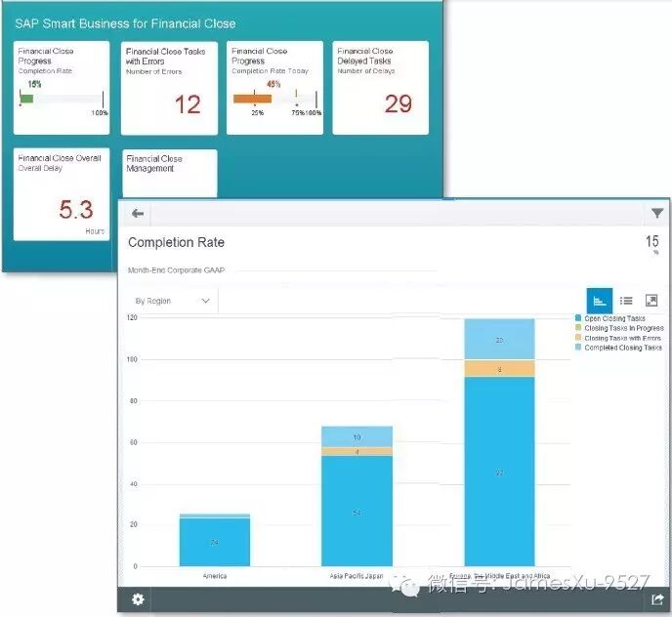This screenshot has width=672, height=617.
Task: Select Europe Middle East Africa completed tasks segment
Action: (500, 339)
